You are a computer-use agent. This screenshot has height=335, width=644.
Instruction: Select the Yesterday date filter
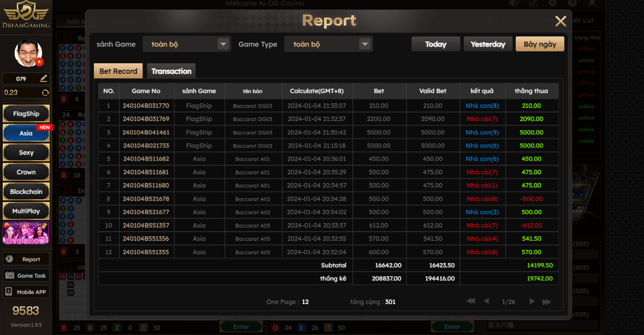(488, 44)
